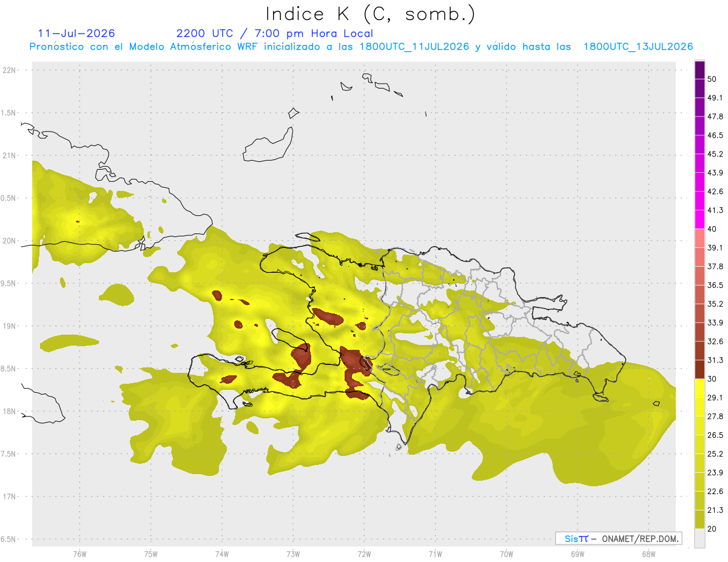The image size is (728, 562).
Task: Click the yellow 27.8 colorbar segment
Action: click(699, 407)
